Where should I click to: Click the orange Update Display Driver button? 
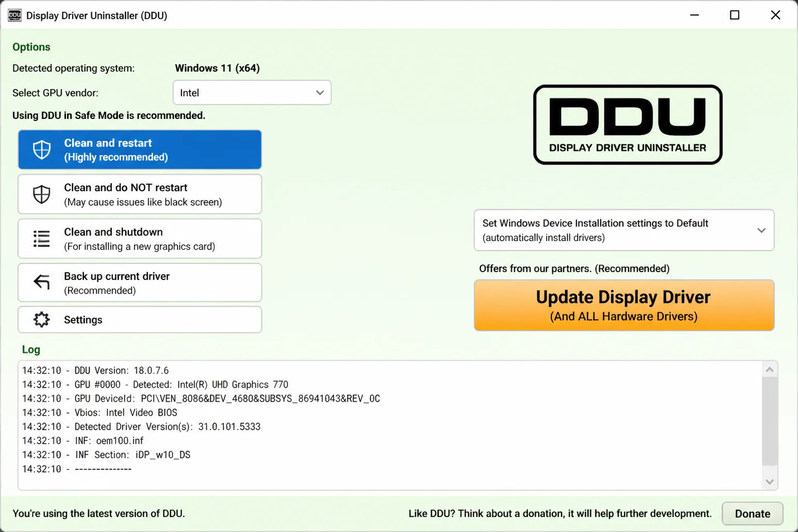point(624,305)
